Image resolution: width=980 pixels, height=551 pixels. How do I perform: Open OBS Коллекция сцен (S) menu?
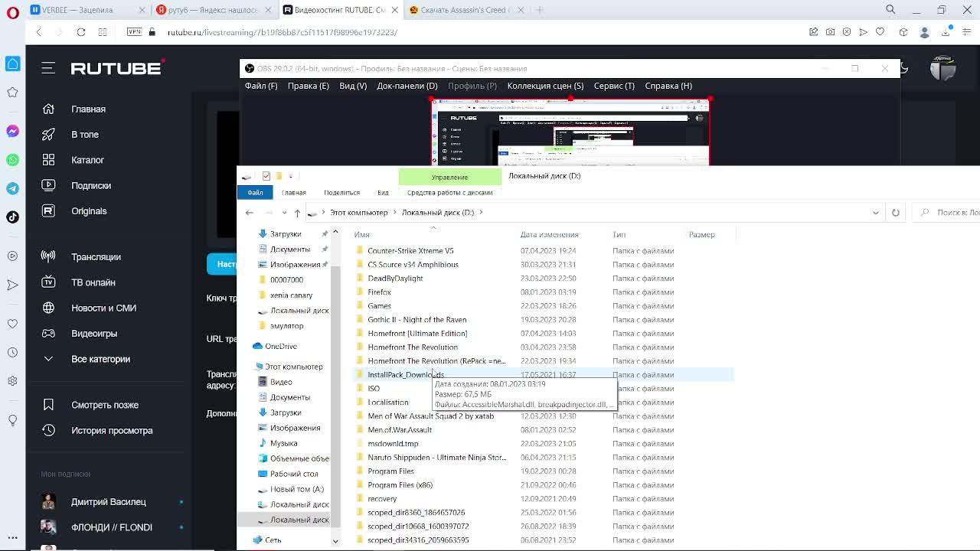545,86
